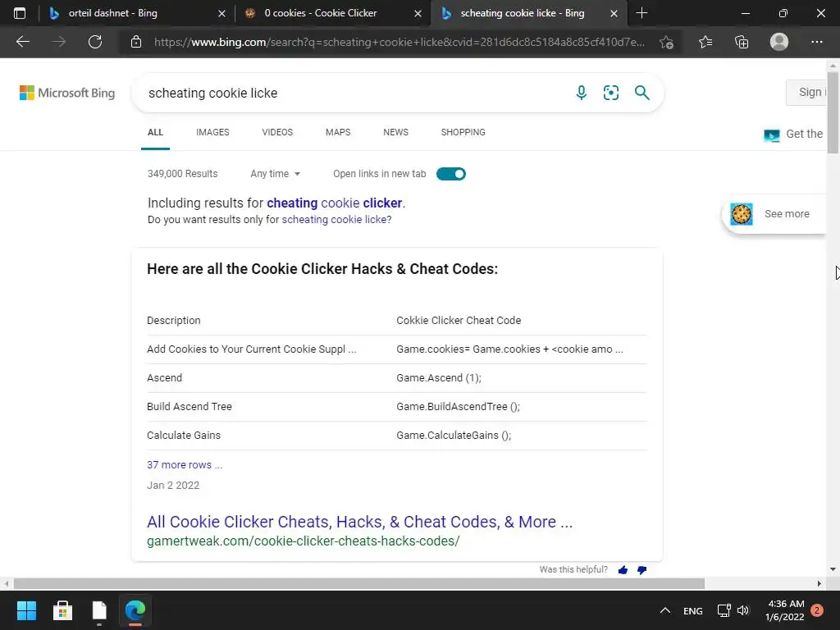
Task: Open network settings in the system tray
Action: [x=724, y=610]
